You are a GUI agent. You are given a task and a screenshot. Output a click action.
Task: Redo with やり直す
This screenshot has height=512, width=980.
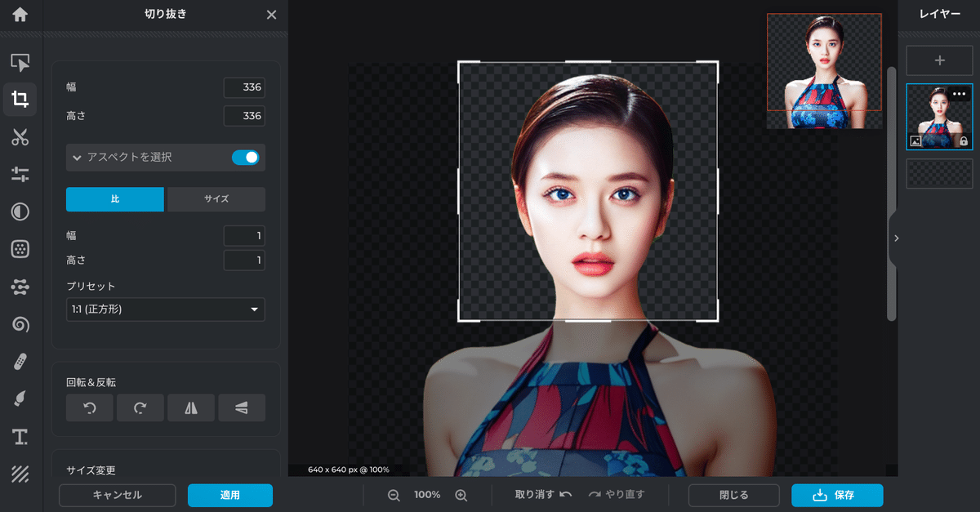click(x=617, y=495)
